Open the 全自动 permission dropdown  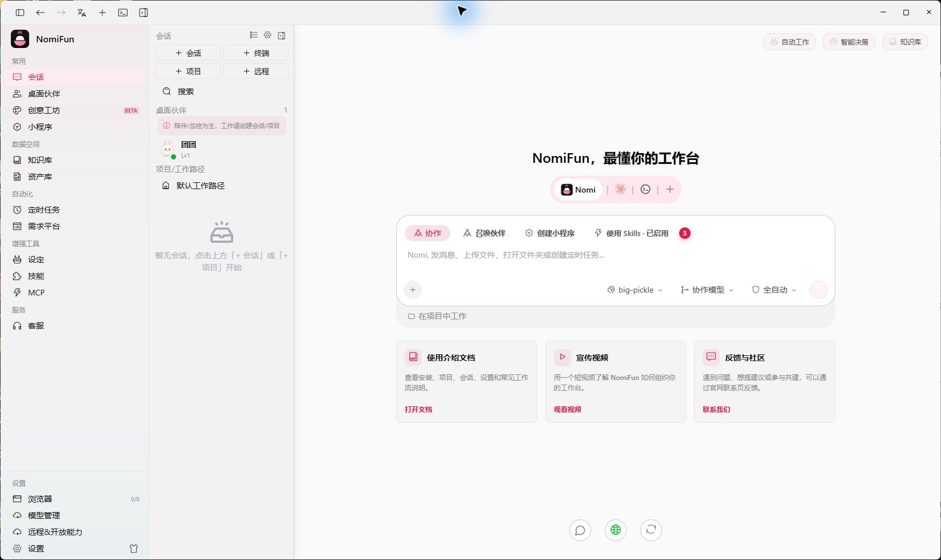[774, 290]
